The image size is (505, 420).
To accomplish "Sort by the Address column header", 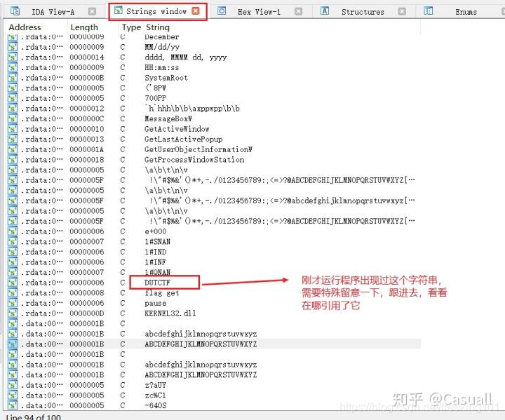I will coord(25,27).
